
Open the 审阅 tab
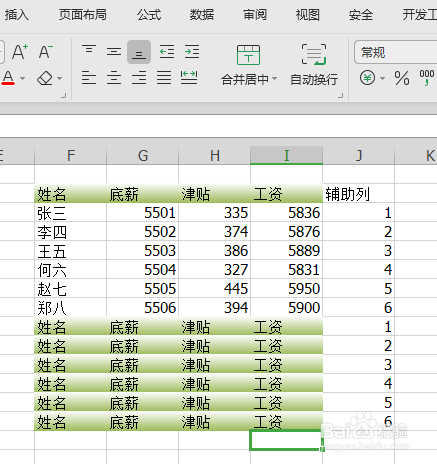point(255,15)
